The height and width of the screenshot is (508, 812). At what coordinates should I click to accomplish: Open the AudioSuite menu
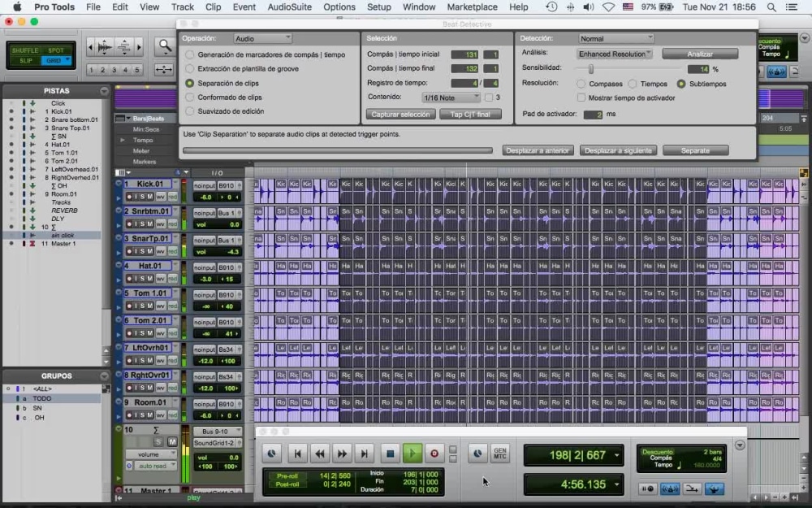point(290,7)
